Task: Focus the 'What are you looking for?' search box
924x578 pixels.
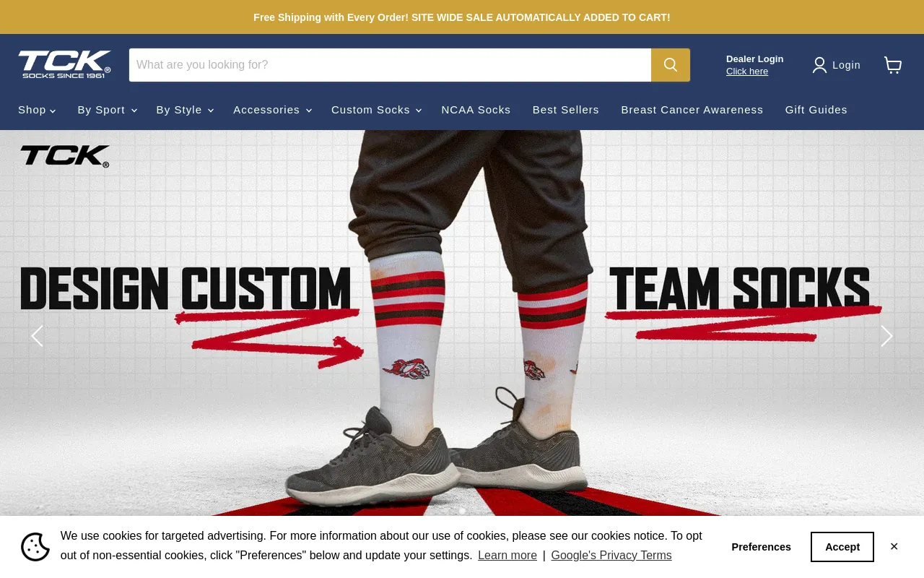Action: [390, 65]
